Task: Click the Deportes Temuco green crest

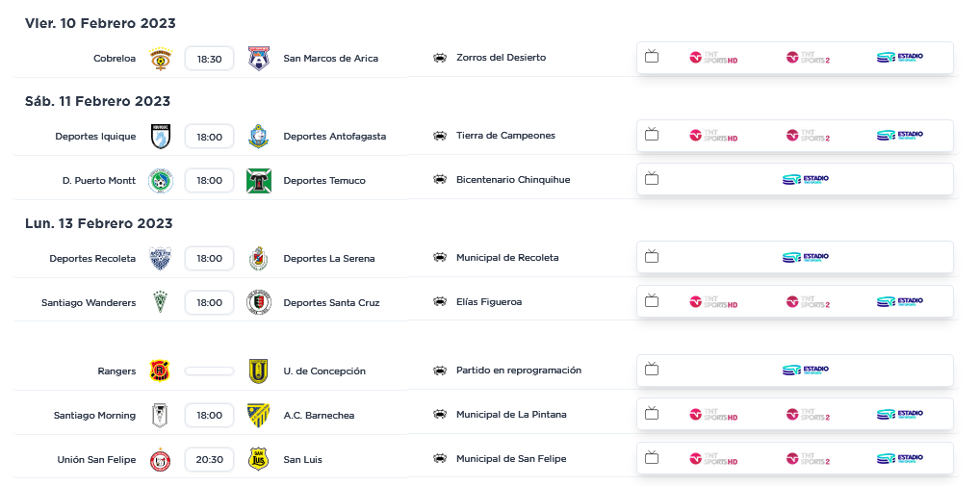Action: 258,181
